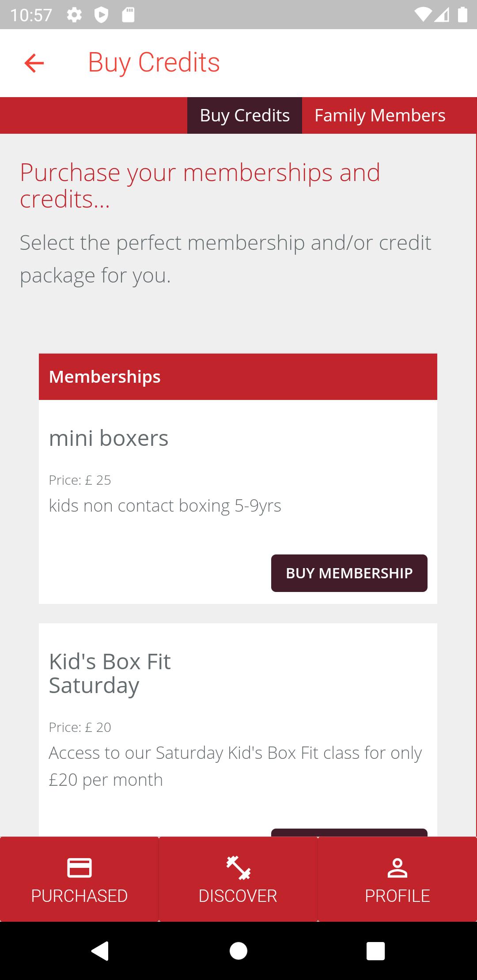Click the battery icon in status bar
Image resolution: width=477 pixels, height=980 pixels.
coord(462,15)
